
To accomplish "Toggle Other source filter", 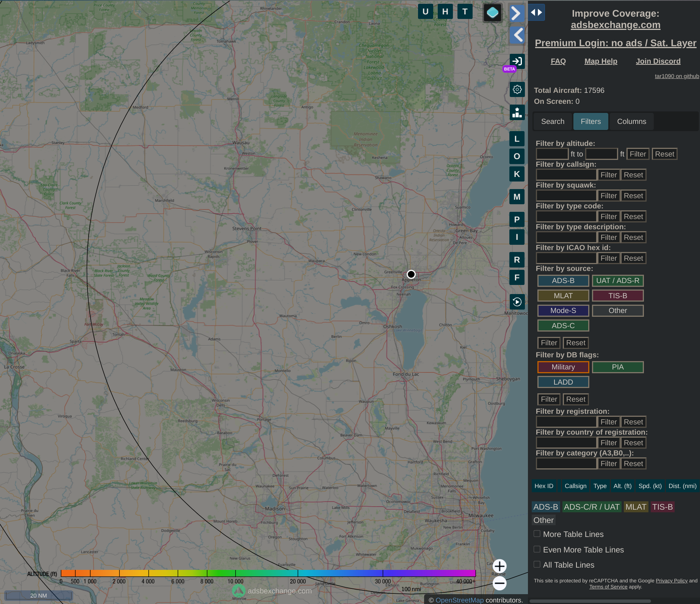I will pyautogui.click(x=618, y=311).
